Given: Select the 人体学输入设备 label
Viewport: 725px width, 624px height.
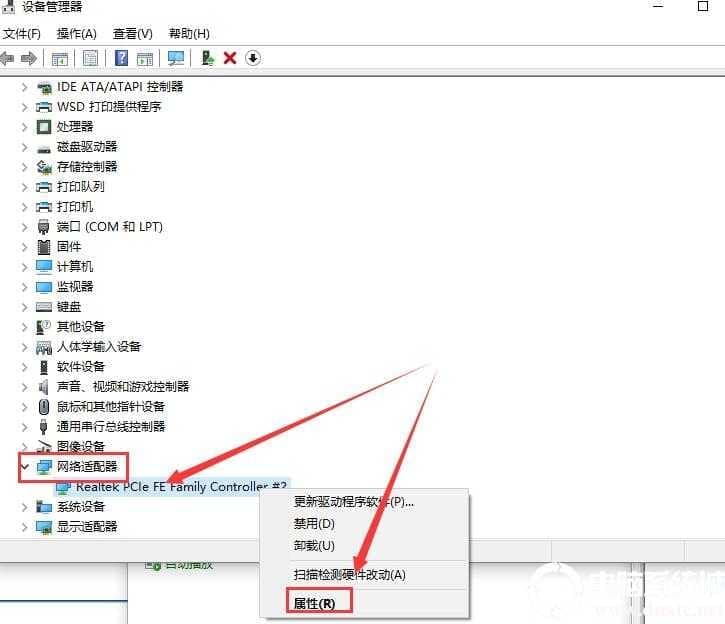Looking at the screenshot, I should [x=99, y=347].
